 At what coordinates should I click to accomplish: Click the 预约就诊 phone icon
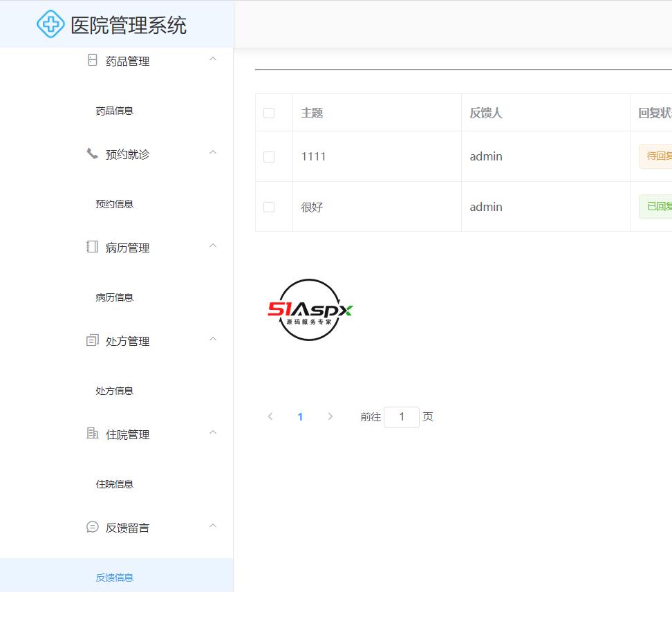[x=92, y=154]
